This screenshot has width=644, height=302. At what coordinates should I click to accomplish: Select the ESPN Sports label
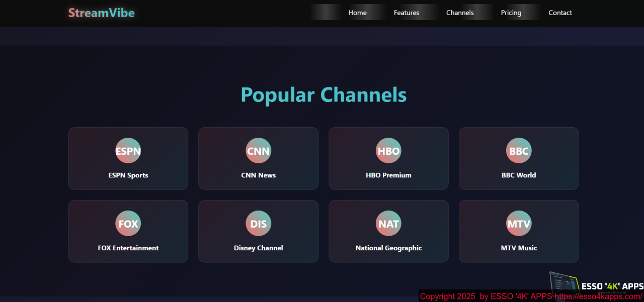[x=128, y=175]
